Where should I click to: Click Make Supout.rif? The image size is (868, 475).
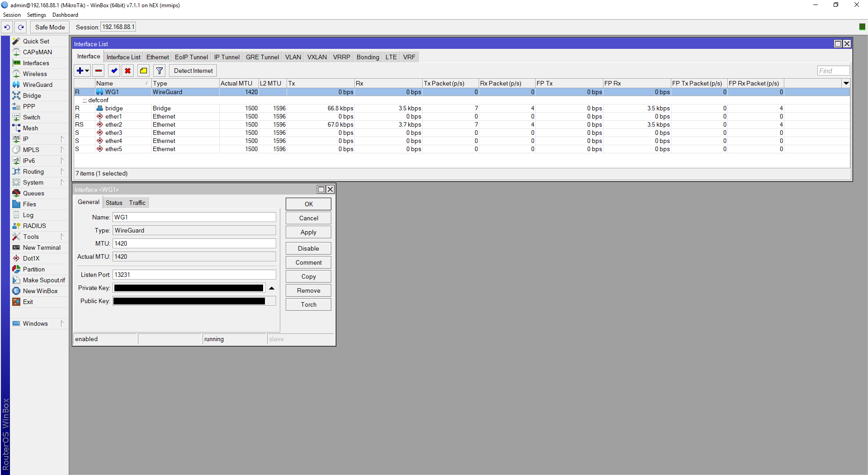click(x=44, y=280)
